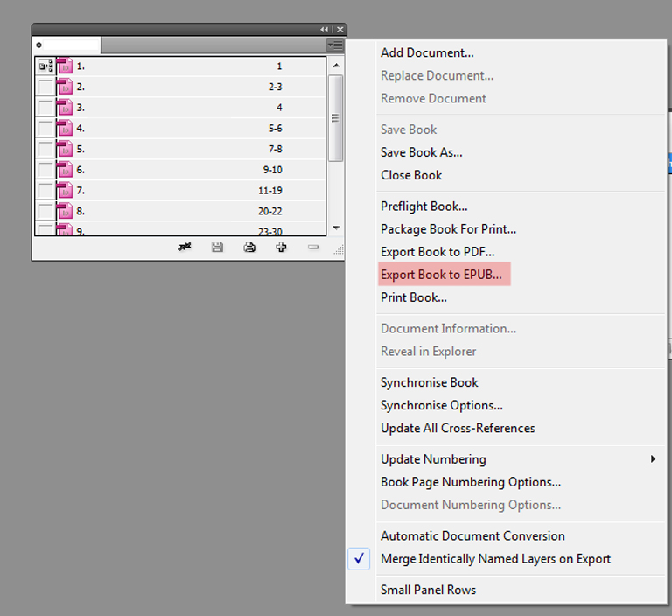
Task: Choose Add Document... from menu
Action: pos(427,52)
